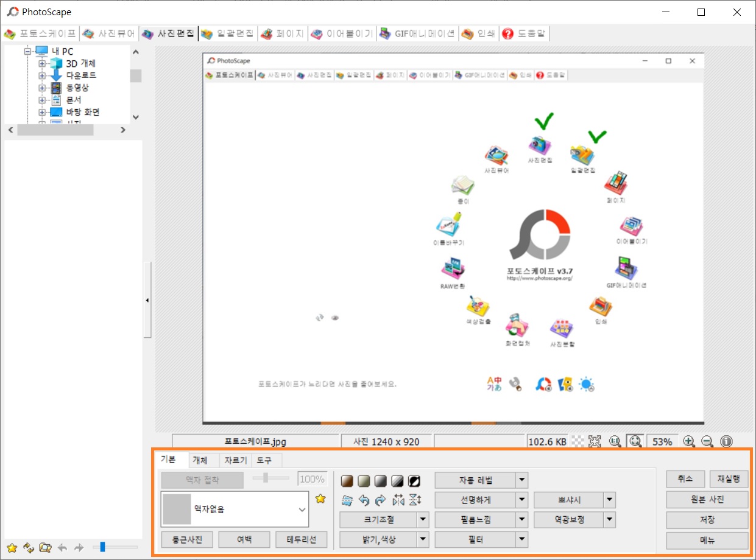Click the 취소 undo button
This screenshot has height=560, width=756.
point(685,479)
